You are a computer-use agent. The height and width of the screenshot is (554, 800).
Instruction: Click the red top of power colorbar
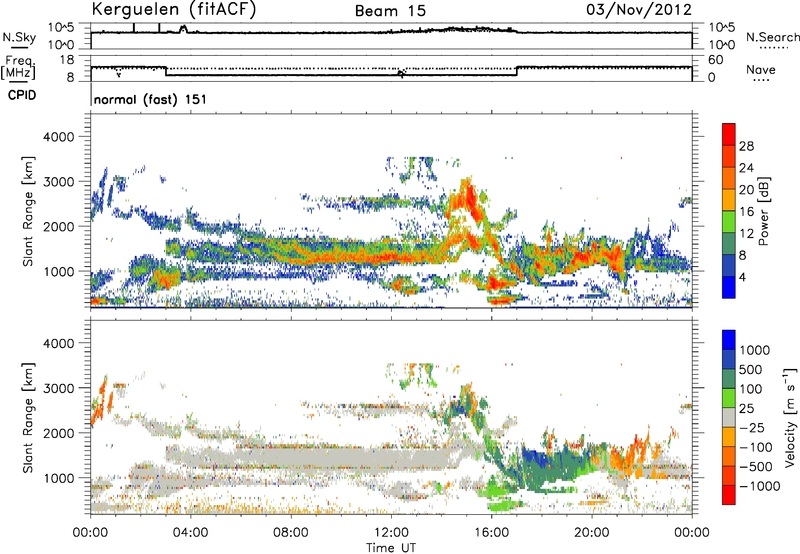pyautogui.click(x=729, y=134)
